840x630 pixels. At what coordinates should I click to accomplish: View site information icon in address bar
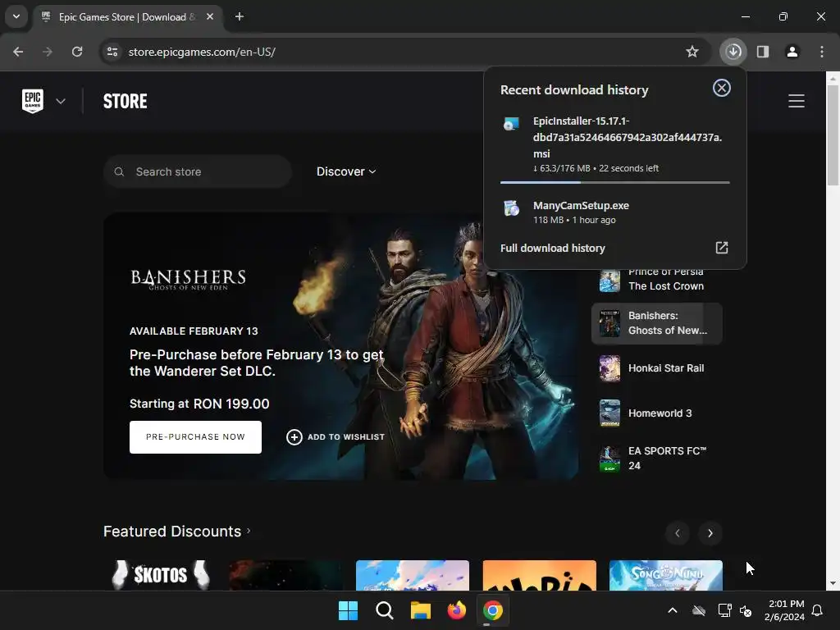tap(112, 52)
